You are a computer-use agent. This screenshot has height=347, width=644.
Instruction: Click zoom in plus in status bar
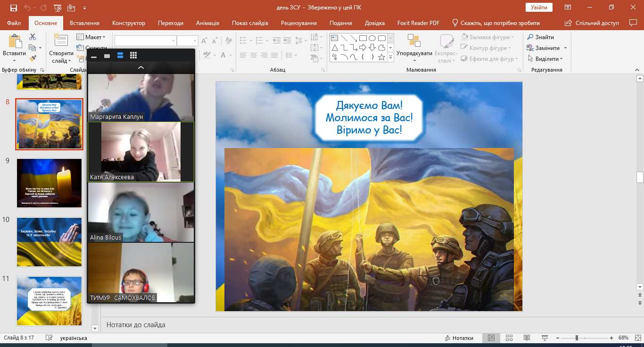point(611,338)
